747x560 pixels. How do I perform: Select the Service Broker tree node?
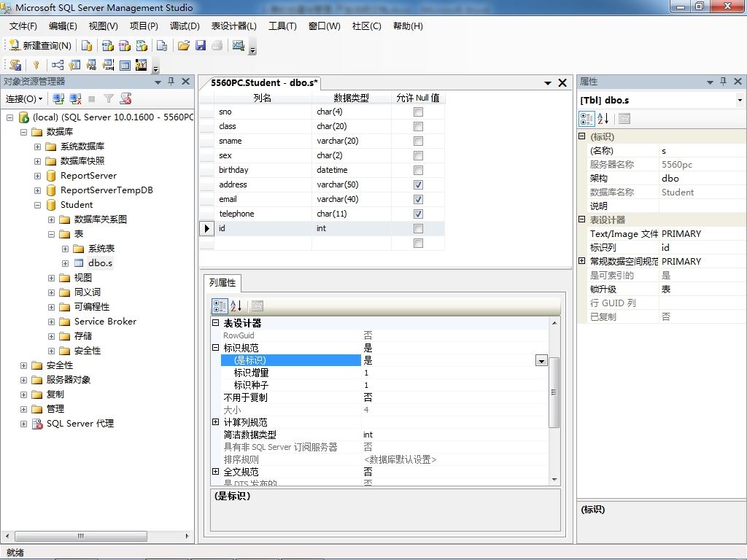point(105,322)
